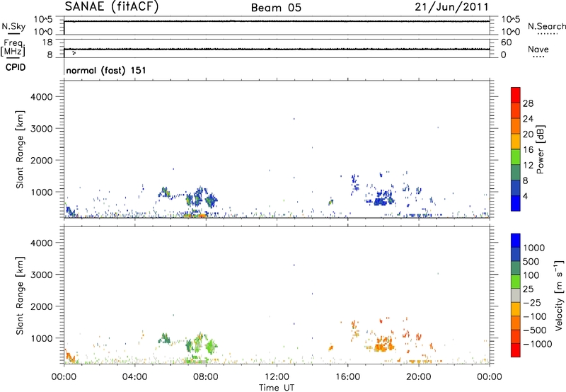The height and width of the screenshot is (392, 566).
Task: Click the N.Search legend label
Action: tap(546, 26)
